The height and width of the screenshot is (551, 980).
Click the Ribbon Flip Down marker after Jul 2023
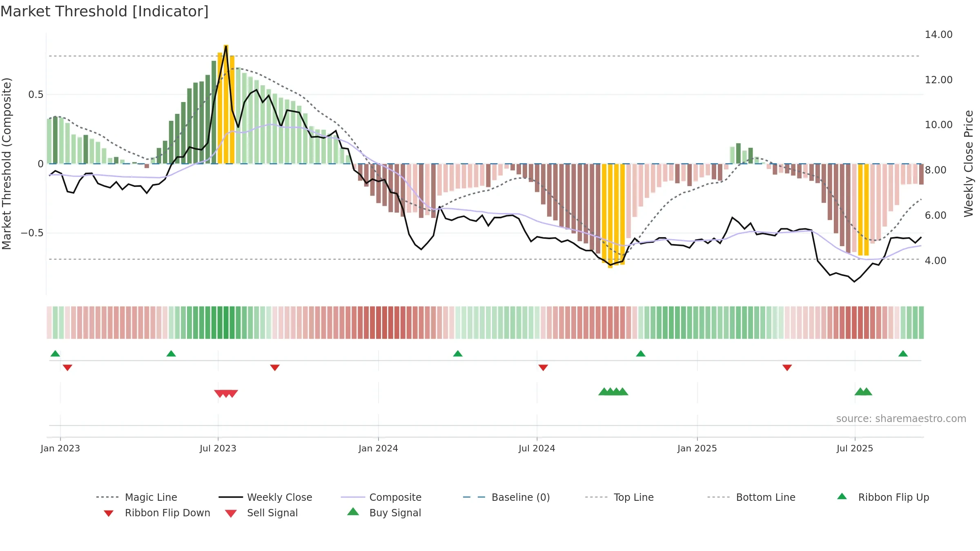(275, 368)
